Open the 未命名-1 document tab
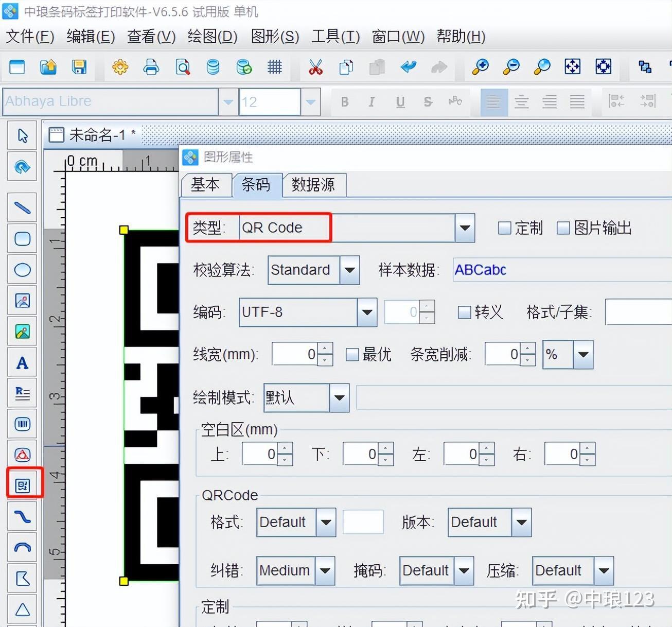Screen dimensions: 672x627 pos(93,135)
